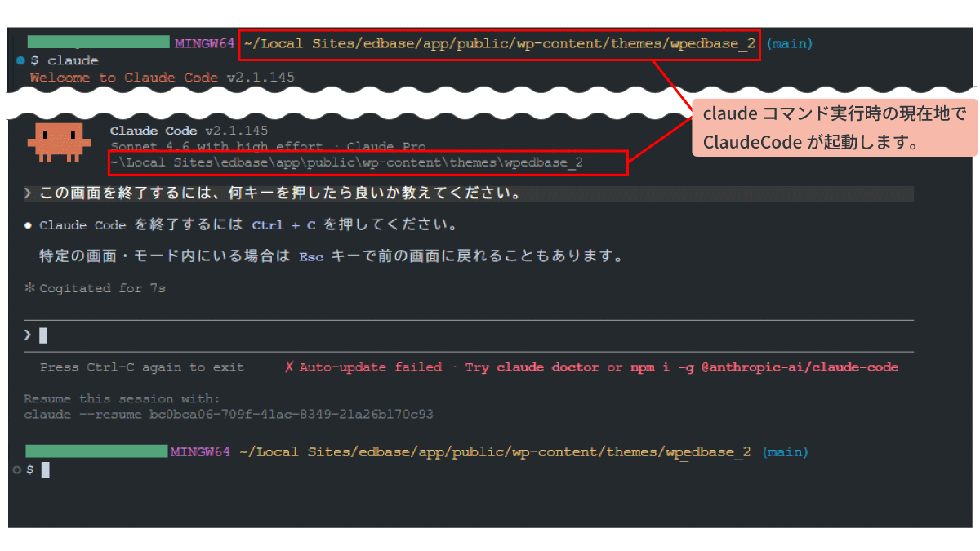Click 'Ctrl + C' in the answer line

pyautogui.click(x=283, y=225)
